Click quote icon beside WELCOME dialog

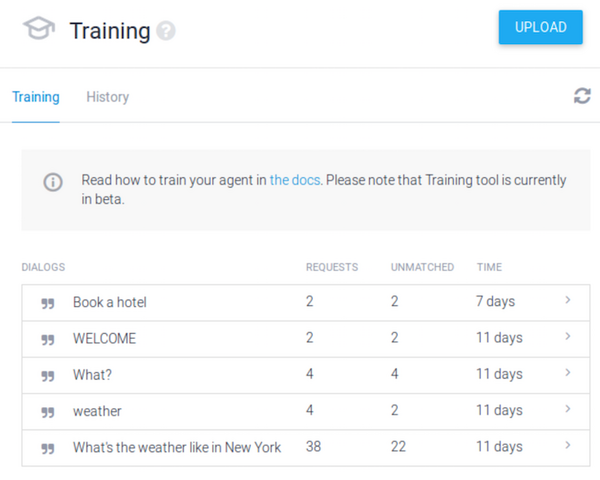pos(48,339)
